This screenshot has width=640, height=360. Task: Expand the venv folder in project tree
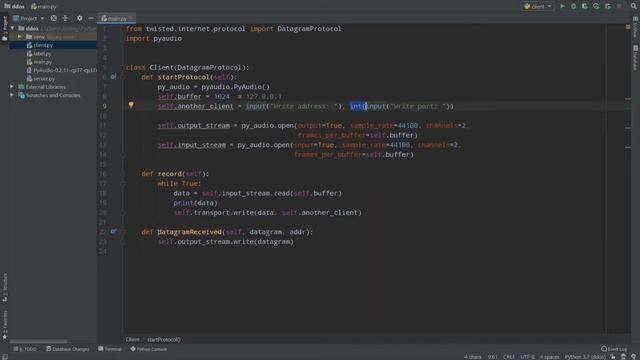point(19,37)
